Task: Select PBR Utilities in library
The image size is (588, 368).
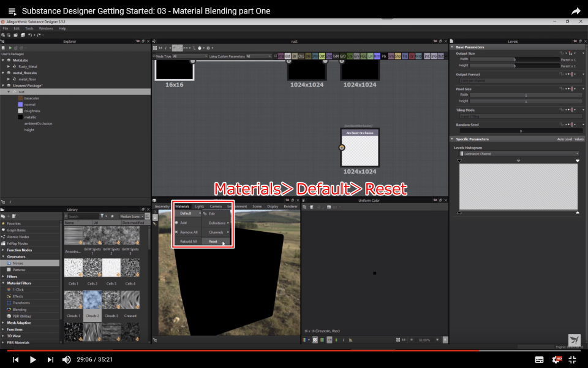Action: [22, 316]
